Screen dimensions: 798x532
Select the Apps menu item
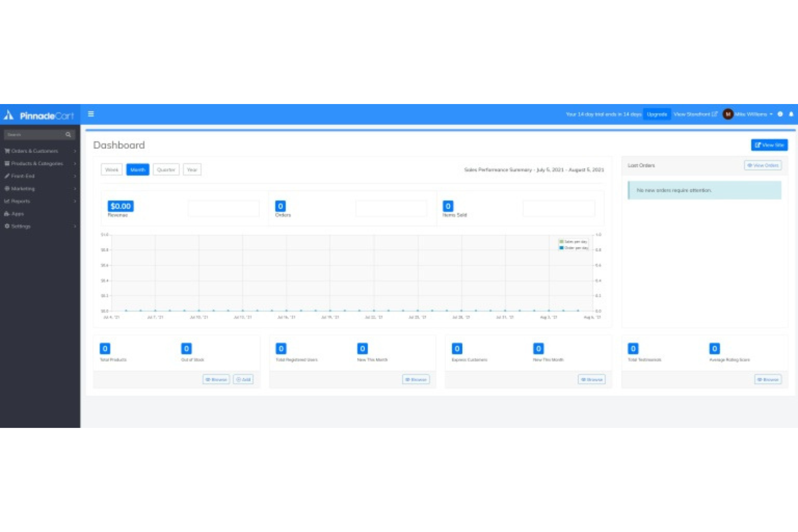(x=17, y=213)
